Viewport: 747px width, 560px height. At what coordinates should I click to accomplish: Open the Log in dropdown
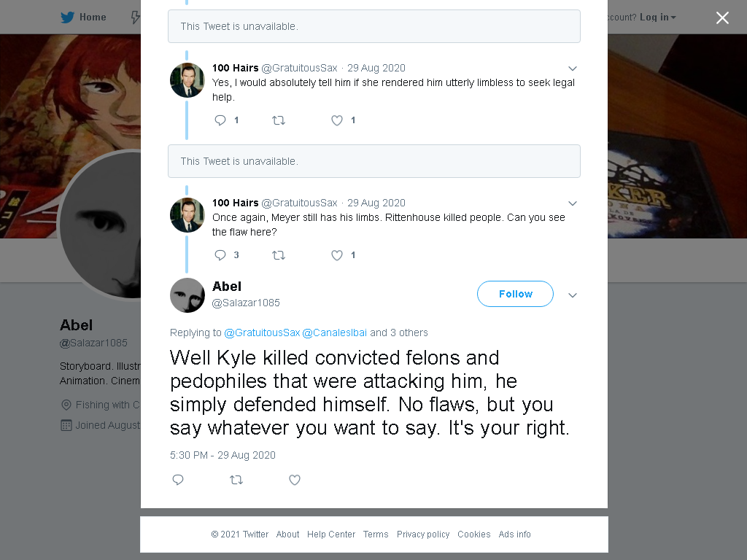coord(658,17)
